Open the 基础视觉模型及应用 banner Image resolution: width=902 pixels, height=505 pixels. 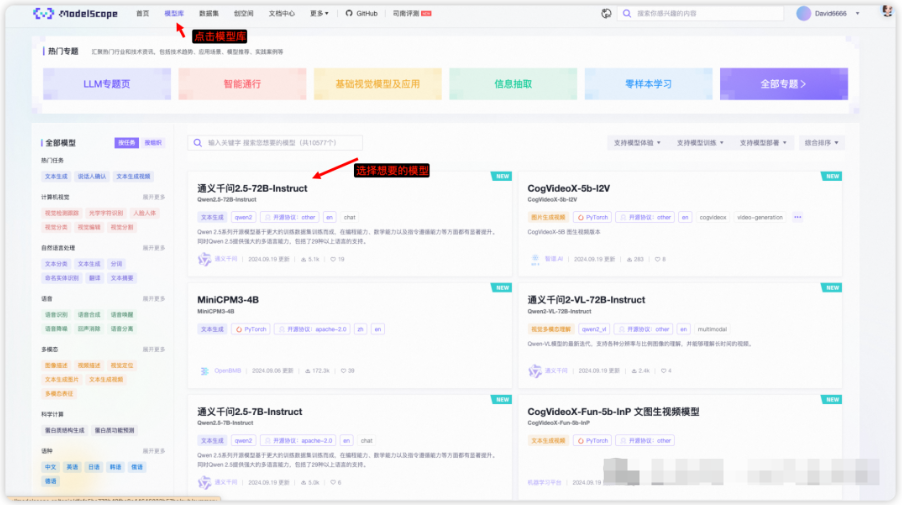[377, 84]
